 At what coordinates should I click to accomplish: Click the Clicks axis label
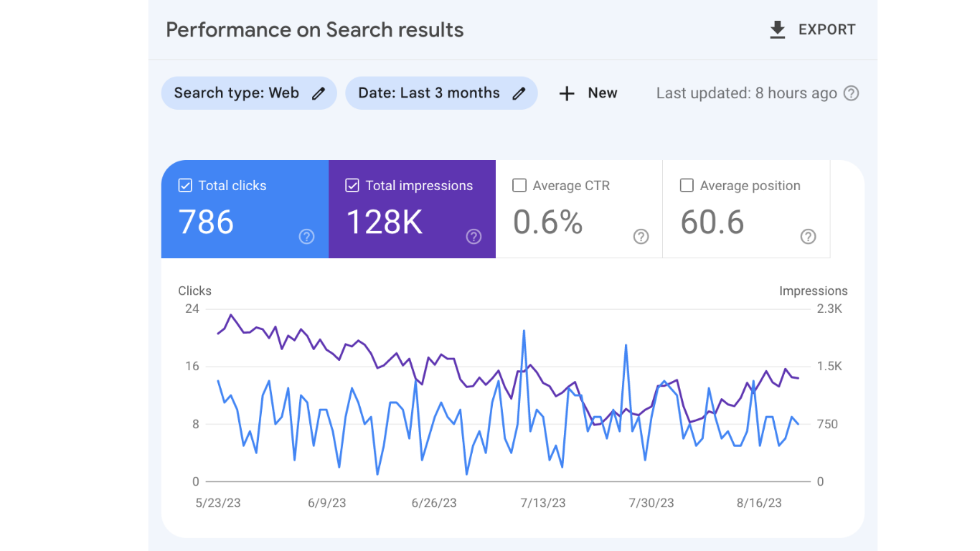[195, 291]
